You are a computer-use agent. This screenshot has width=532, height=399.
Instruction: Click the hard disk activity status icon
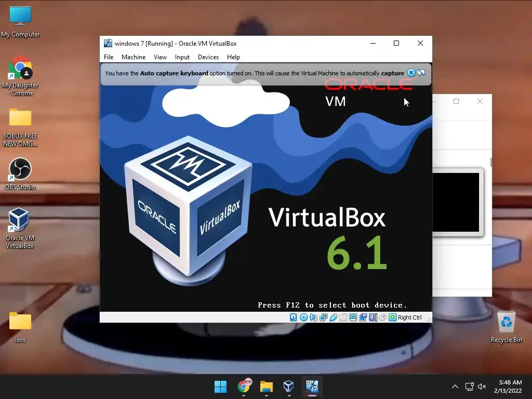[294, 317]
